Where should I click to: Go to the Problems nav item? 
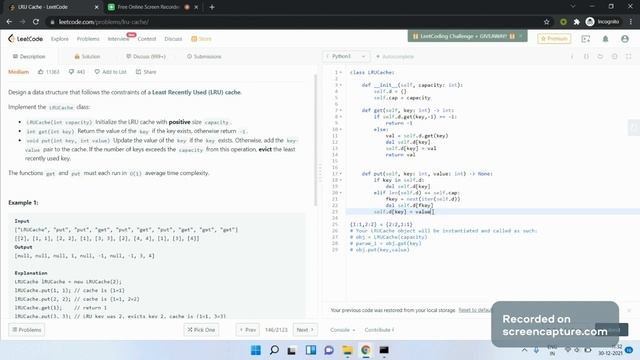pos(88,39)
